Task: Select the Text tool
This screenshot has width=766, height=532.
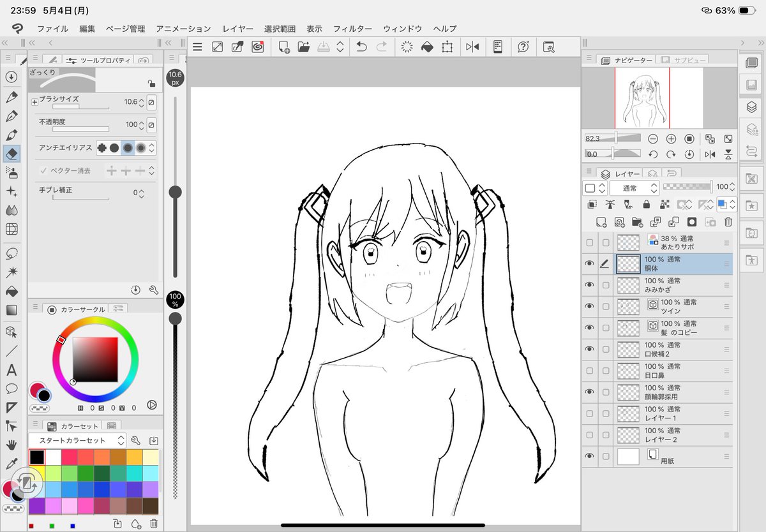Action: tap(11, 370)
